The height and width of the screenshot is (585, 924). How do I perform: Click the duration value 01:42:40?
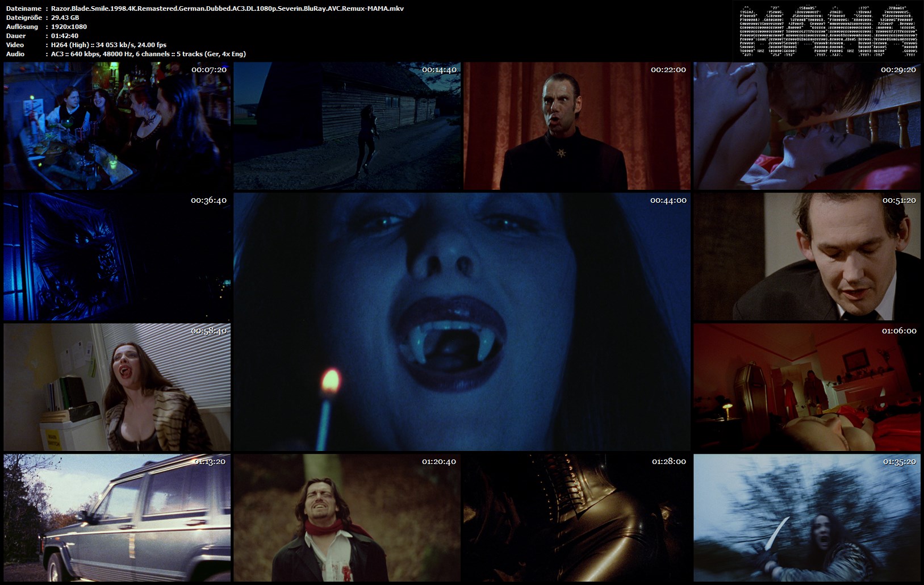click(x=65, y=36)
